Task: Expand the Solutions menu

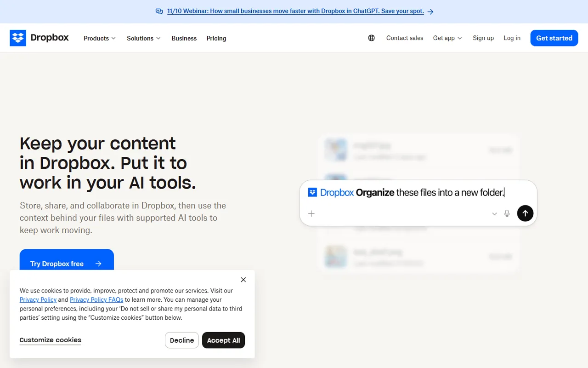Action: tap(144, 38)
